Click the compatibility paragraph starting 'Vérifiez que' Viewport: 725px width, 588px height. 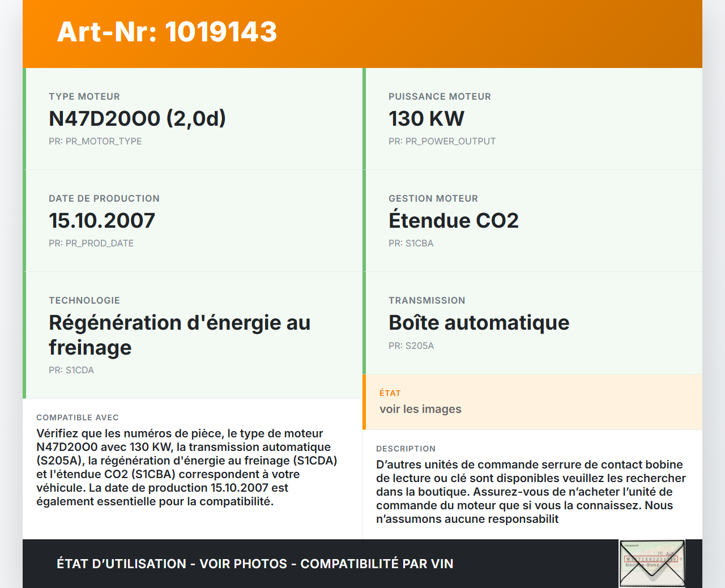pos(187,467)
